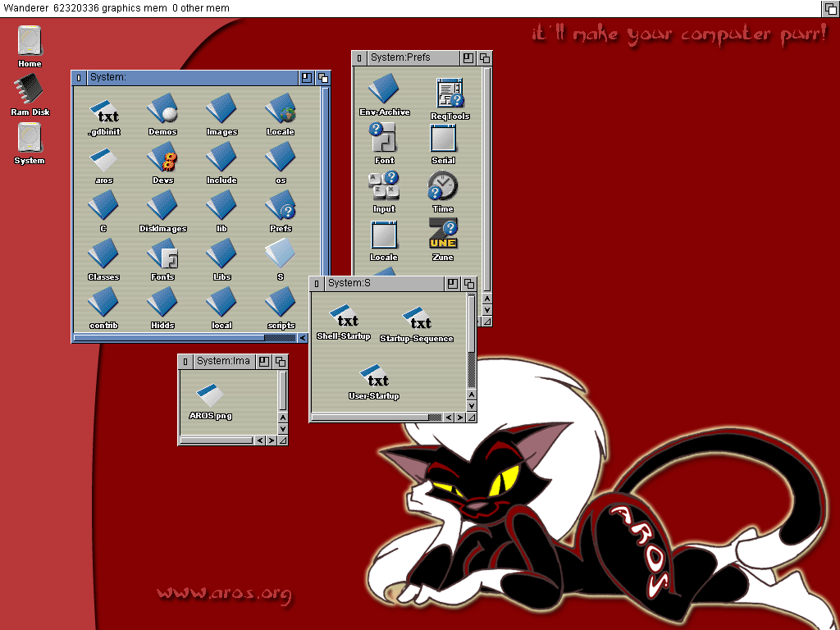Open the os folder icon
Viewport: 840px width, 630px height.
pos(281,157)
